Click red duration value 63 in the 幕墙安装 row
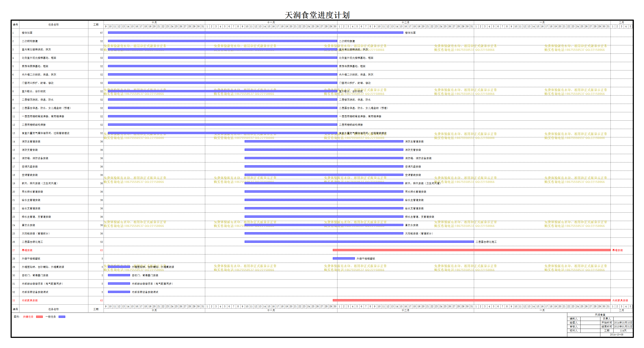 click(102, 250)
